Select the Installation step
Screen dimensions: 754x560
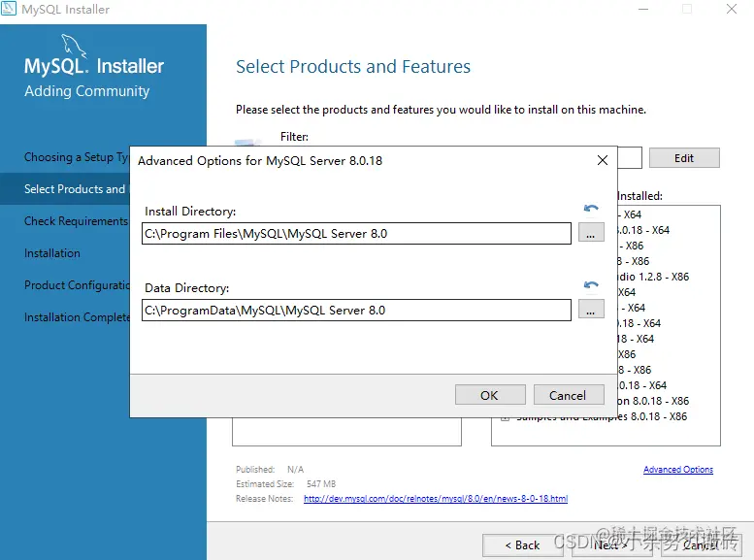point(52,253)
